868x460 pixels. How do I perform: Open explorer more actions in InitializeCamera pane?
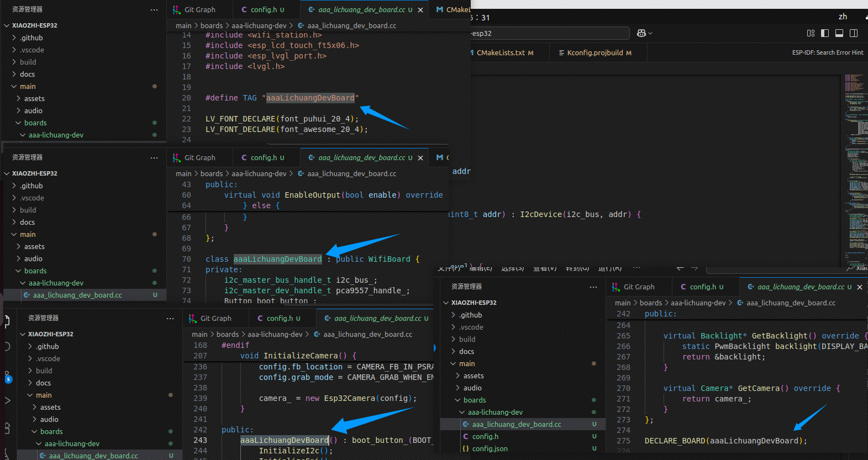[x=170, y=319]
